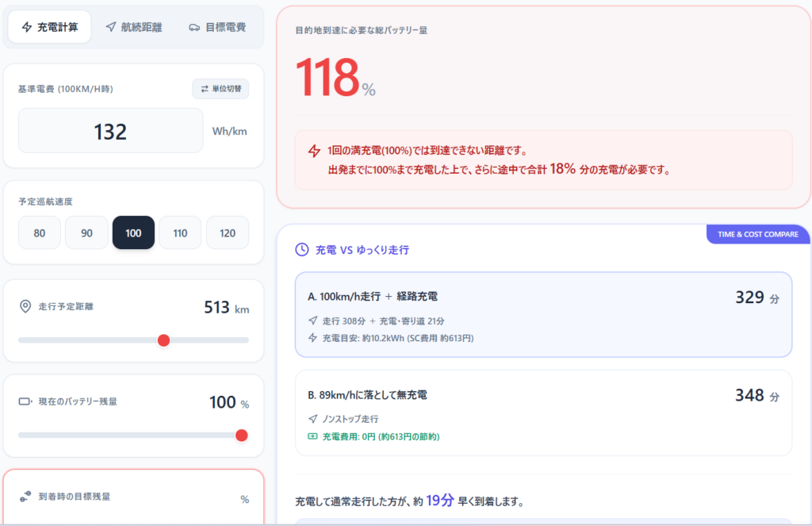Viewport: 812px width, 526px height.
Task: Select 90 cruising speed option
Action: 86,233
